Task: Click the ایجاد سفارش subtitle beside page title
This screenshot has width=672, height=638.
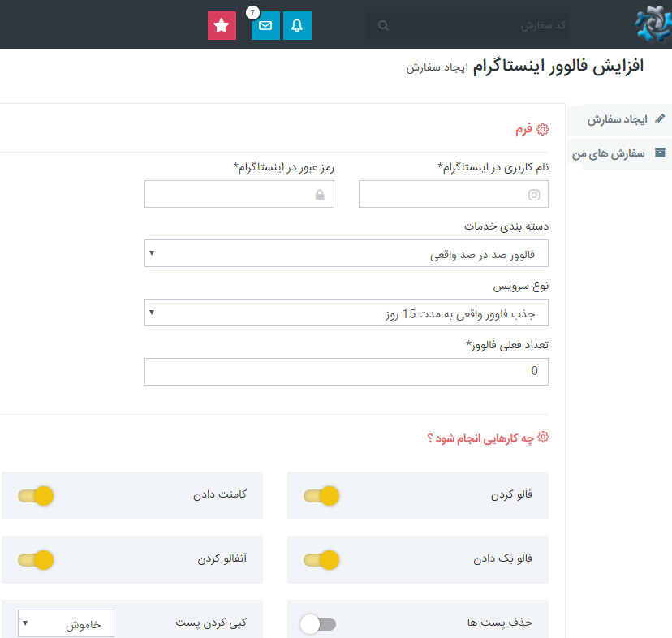Action: coord(437,67)
